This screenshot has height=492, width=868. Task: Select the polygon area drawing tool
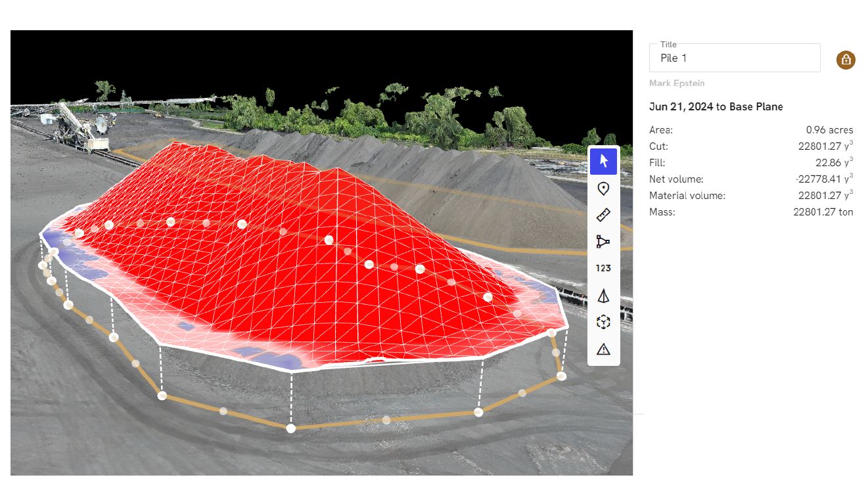603,242
